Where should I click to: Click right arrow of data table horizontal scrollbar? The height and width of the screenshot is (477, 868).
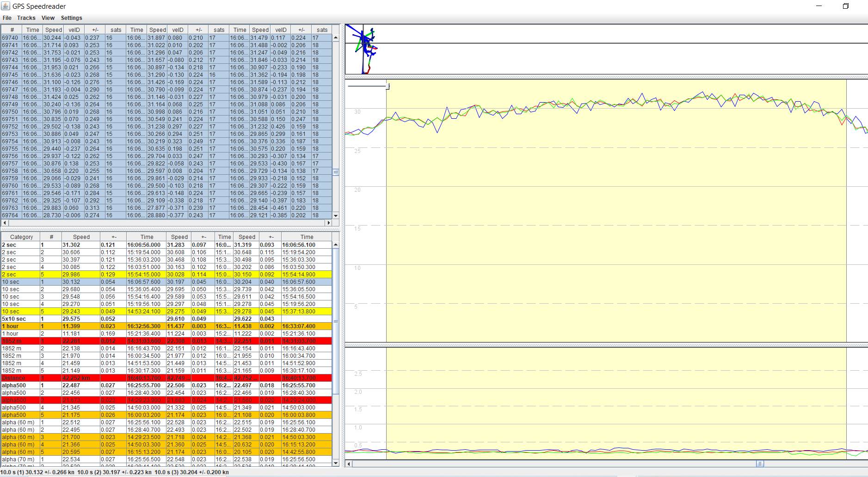point(329,223)
